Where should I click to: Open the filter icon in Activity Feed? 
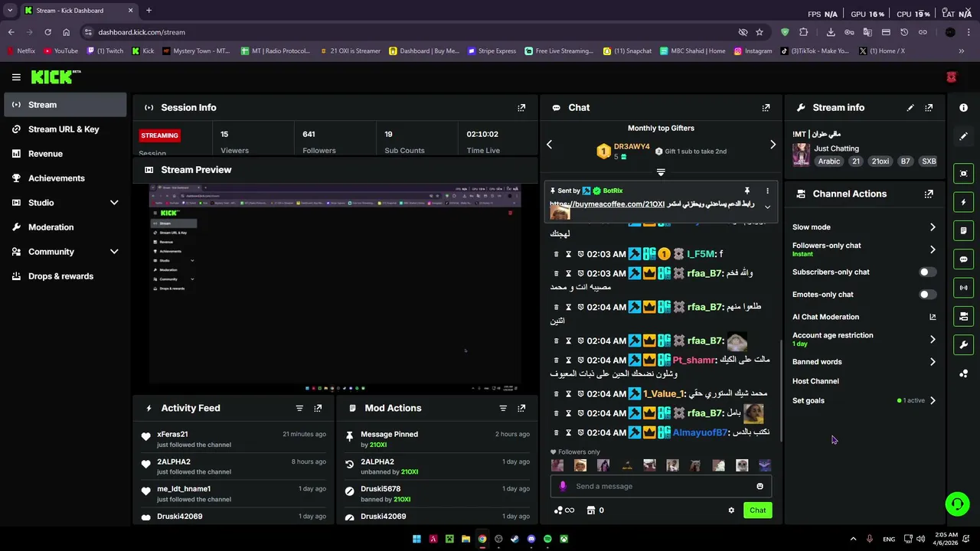click(x=299, y=409)
